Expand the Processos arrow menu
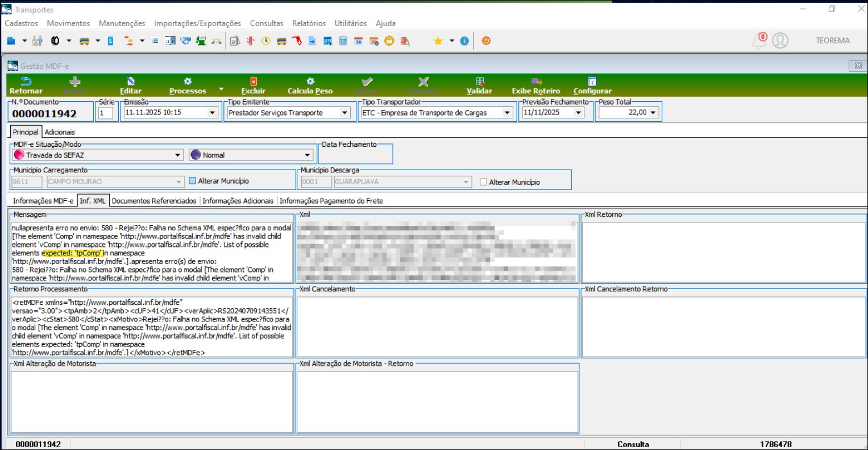 tap(221, 89)
